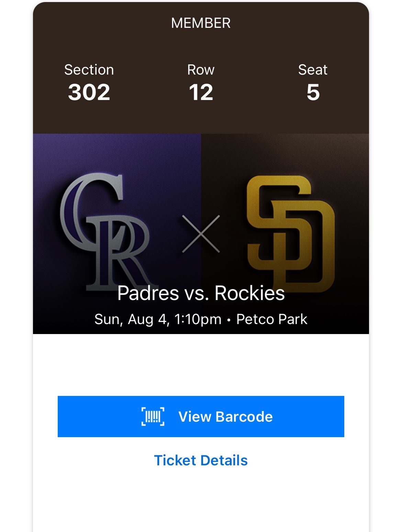Tap the Sun, Aug 4, 1:10pm date text
The height and width of the screenshot is (532, 402).
pyautogui.click(x=158, y=319)
